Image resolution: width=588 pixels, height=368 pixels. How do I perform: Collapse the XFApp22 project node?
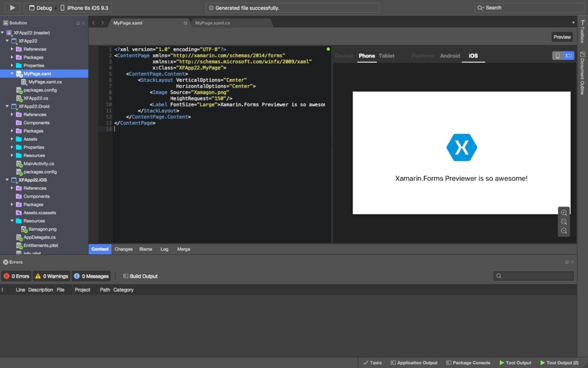click(7, 41)
